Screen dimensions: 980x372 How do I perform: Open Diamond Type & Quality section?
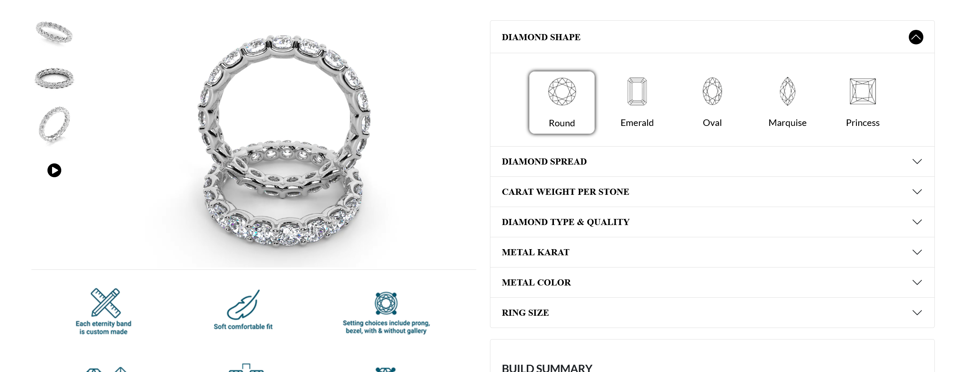(x=712, y=222)
